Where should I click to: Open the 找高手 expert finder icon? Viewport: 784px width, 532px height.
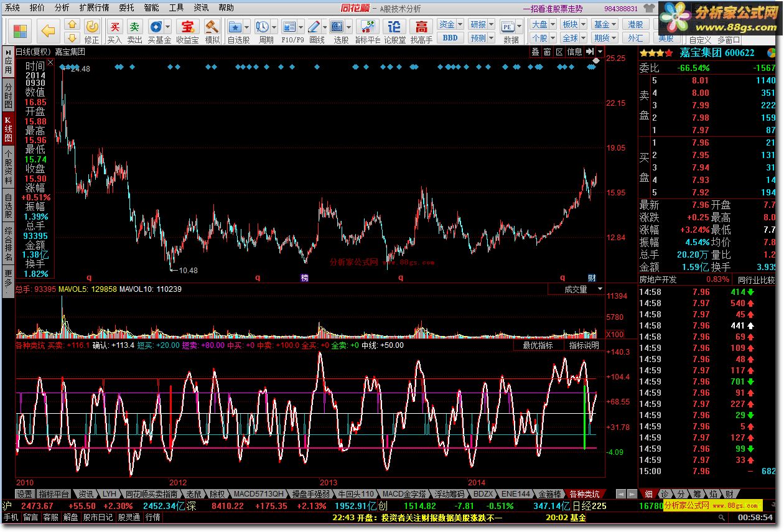[x=421, y=31]
